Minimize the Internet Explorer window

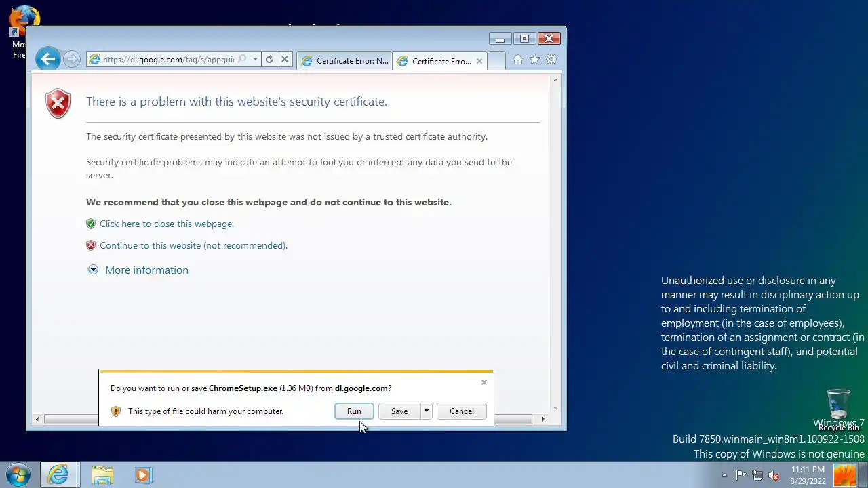click(500, 39)
